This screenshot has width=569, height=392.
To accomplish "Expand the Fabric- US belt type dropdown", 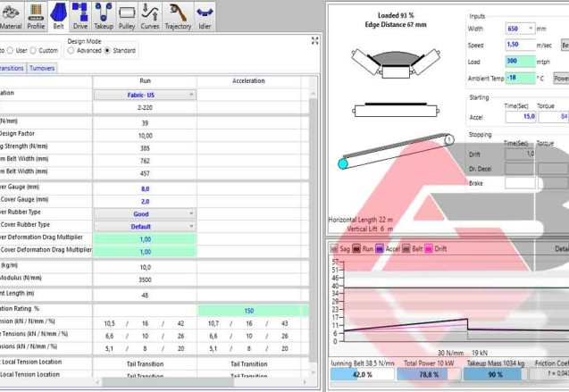I will click(x=145, y=94).
